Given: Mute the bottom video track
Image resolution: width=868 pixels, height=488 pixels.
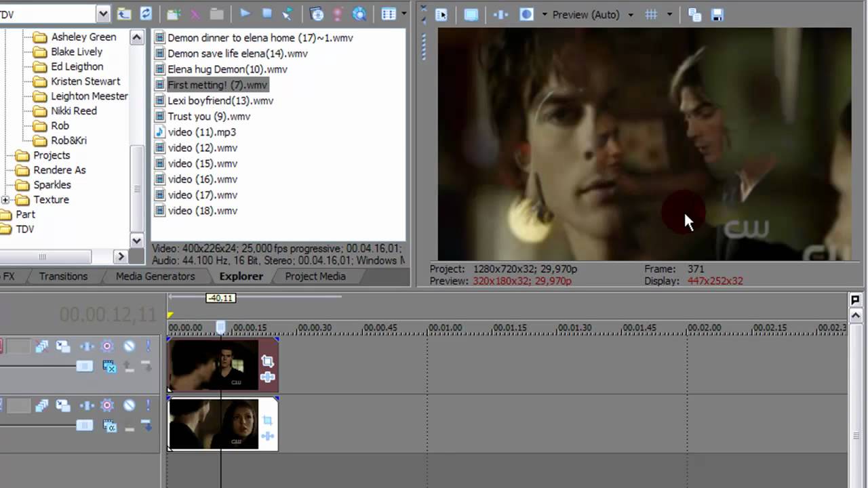Looking at the screenshot, I should 129,405.
